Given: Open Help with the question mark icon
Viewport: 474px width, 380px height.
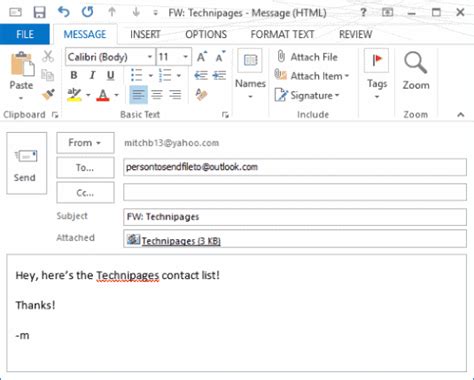Looking at the screenshot, I should [x=363, y=13].
